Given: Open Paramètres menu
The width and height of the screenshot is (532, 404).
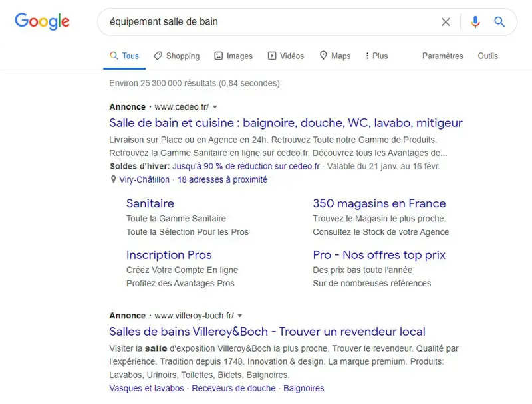Looking at the screenshot, I should (442, 56).
